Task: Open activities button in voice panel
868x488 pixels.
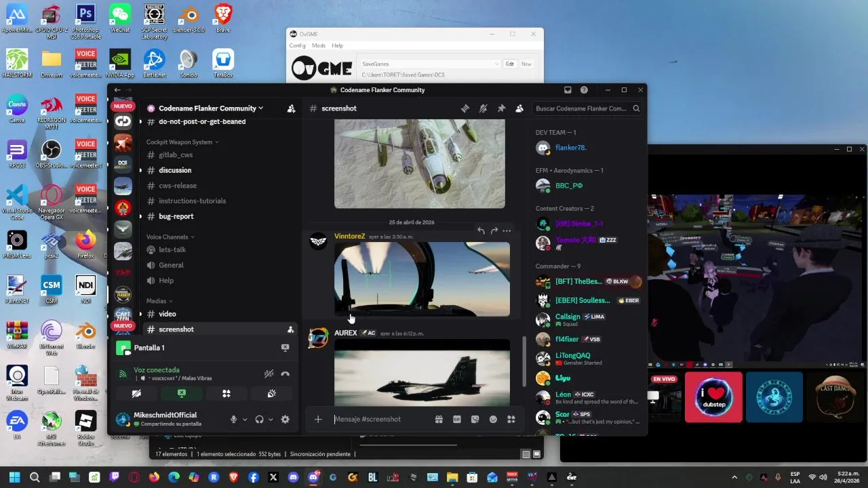Action: (226, 393)
